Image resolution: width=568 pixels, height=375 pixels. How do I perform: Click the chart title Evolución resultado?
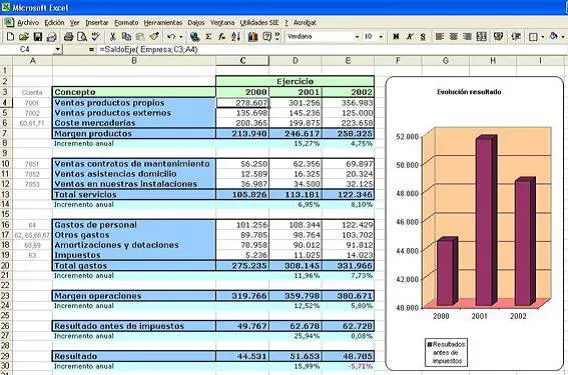pyautogui.click(x=469, y=92)
